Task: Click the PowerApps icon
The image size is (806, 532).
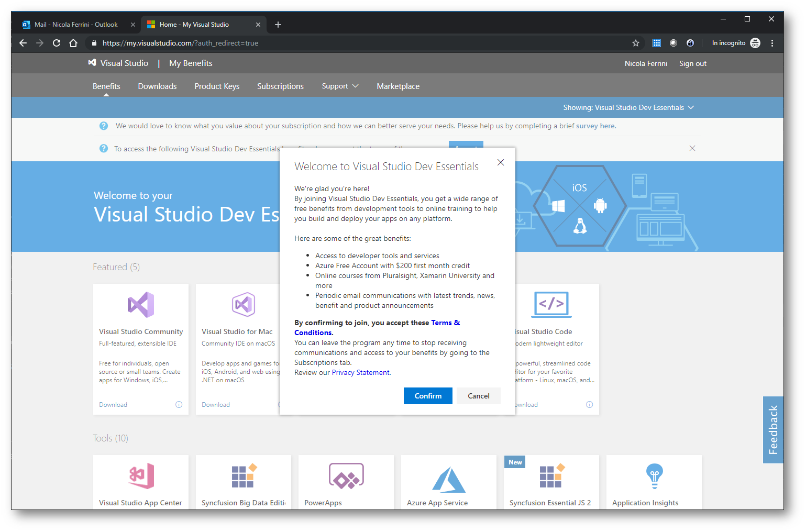Action: coord(346,476)
